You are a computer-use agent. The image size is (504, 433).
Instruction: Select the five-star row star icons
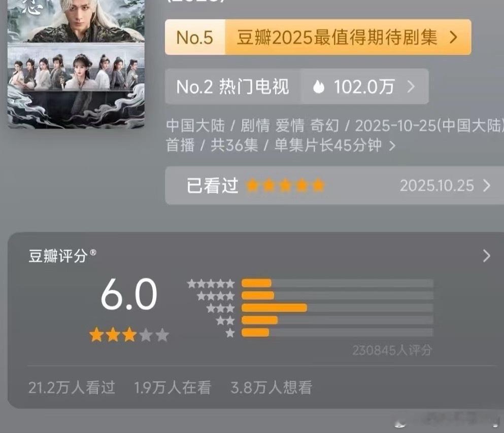point(211,284)
